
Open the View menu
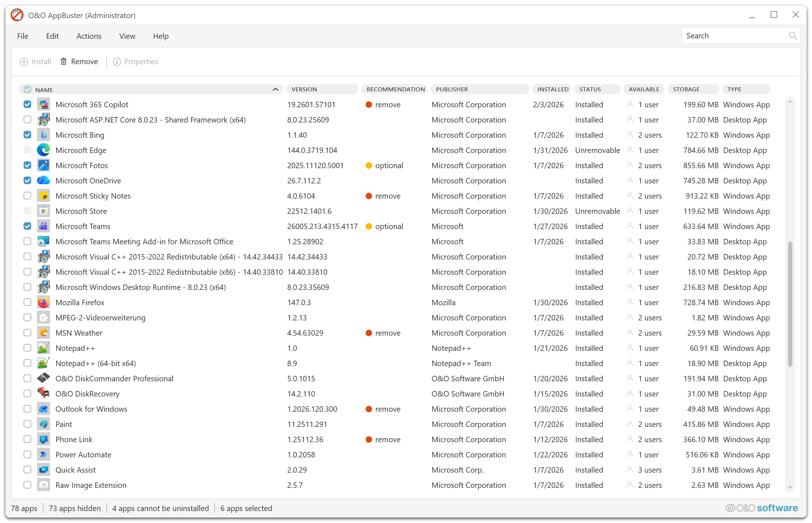[x=127, y=36]
